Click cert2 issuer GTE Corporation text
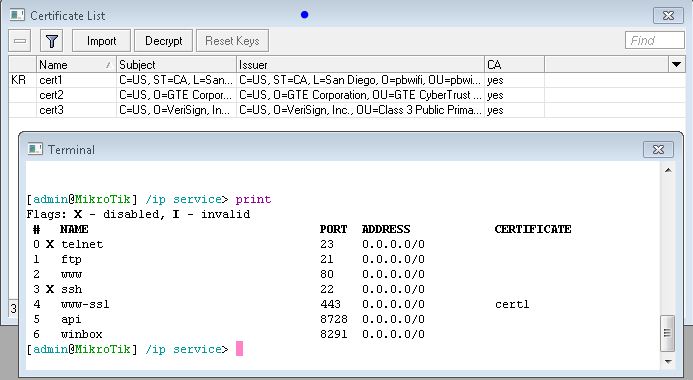The width and height of the screenshot is (693, 380). (x=360, y=95)
